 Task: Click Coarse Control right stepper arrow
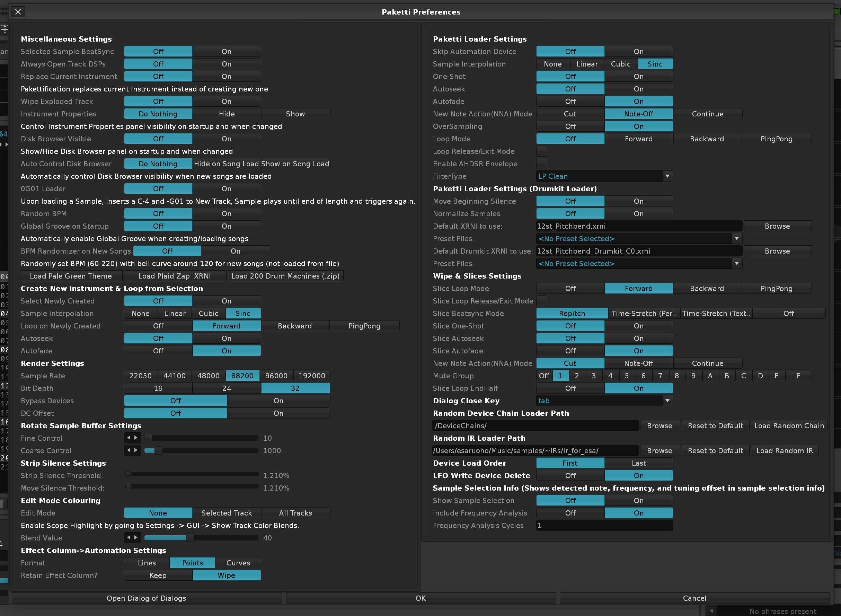[136, 450]
